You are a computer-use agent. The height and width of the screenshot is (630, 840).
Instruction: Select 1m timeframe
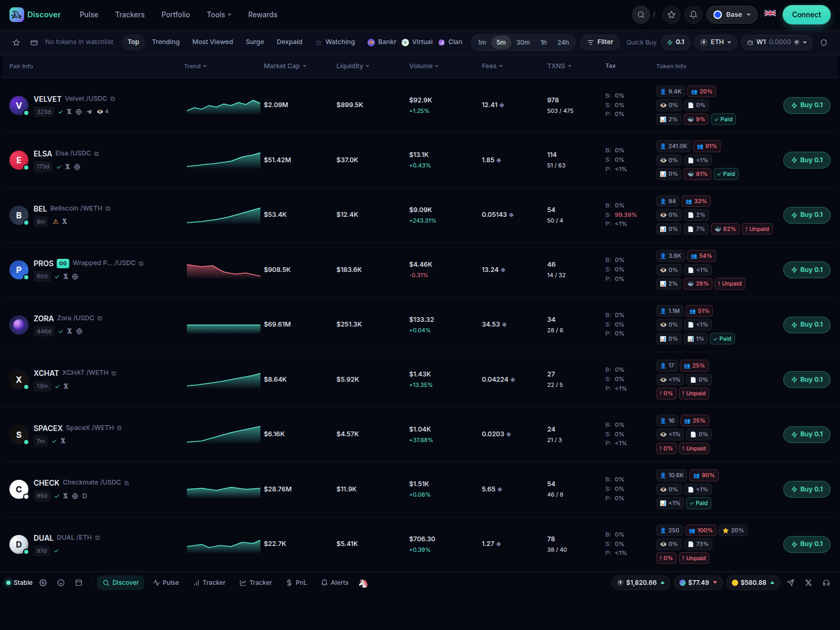pyautogui.click(x=482, y=43)
